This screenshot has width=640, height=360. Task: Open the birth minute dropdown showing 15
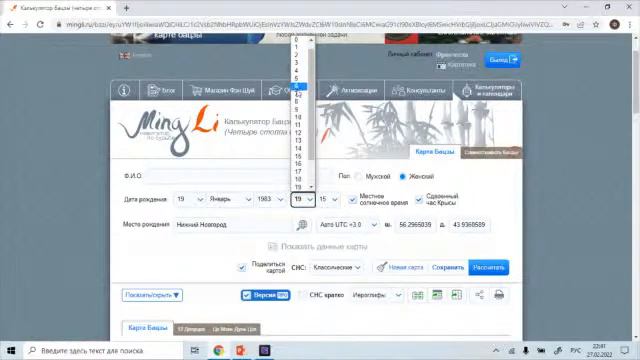tap(328, 199)
